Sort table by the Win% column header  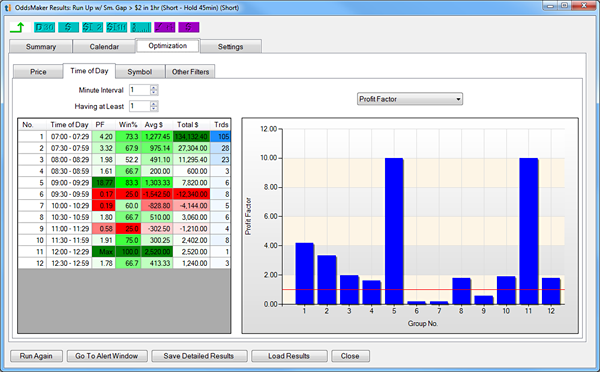coord(128,125)
